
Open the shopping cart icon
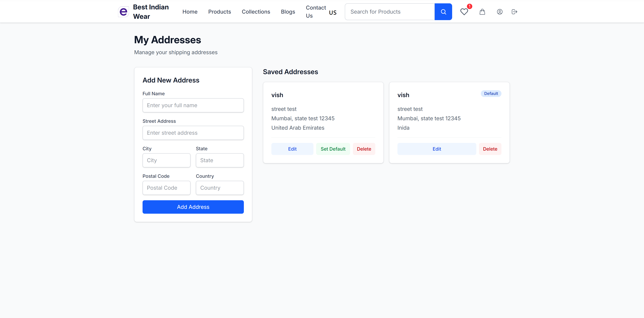click(x=482, y=12)
